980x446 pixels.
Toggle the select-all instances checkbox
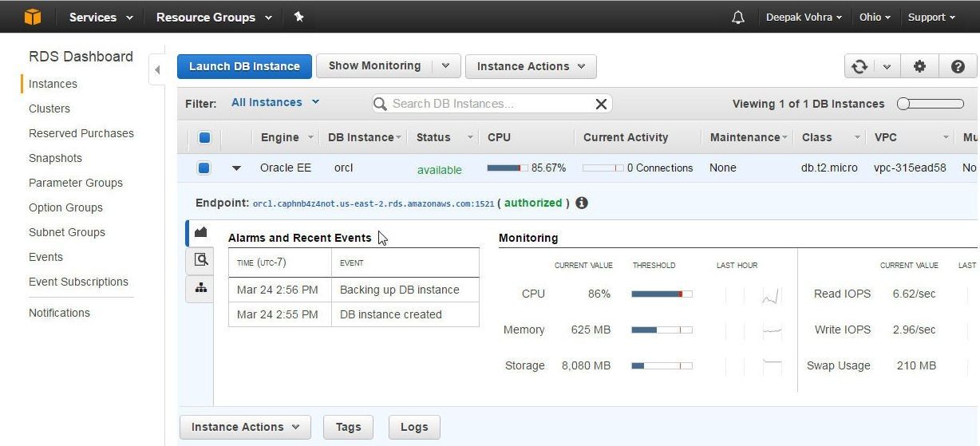click(204, 138)
